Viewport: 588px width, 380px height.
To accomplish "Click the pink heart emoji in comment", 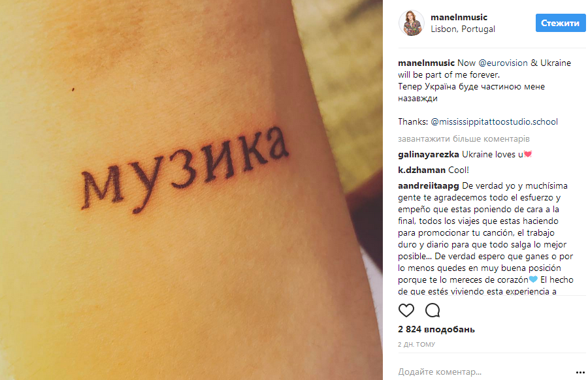I will point(528,154).
